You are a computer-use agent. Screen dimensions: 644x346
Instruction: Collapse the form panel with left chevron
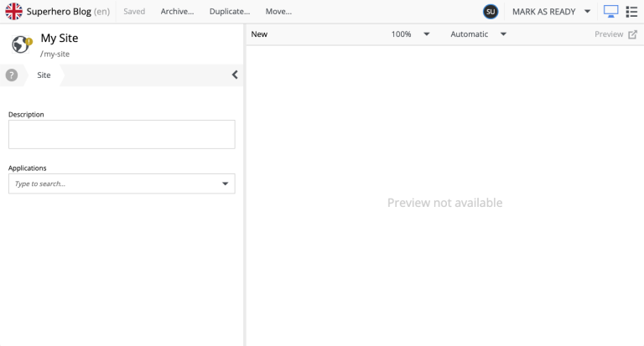point(235,75)
